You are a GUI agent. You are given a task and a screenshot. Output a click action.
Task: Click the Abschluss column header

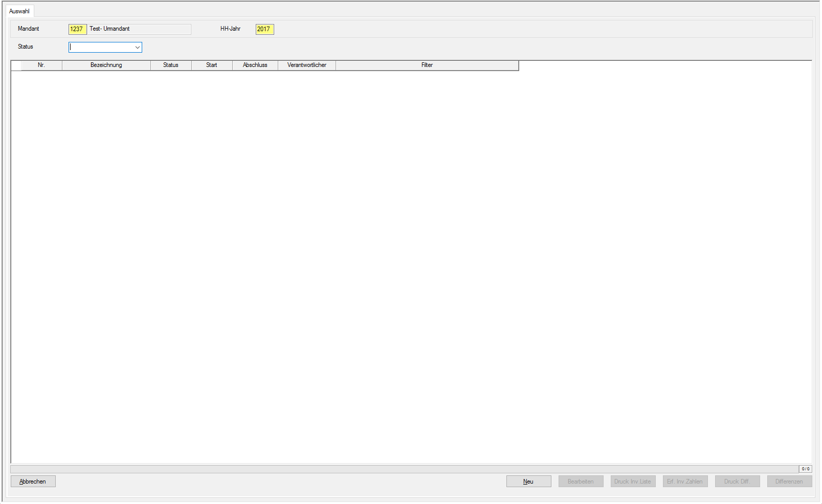pos(255,65)
